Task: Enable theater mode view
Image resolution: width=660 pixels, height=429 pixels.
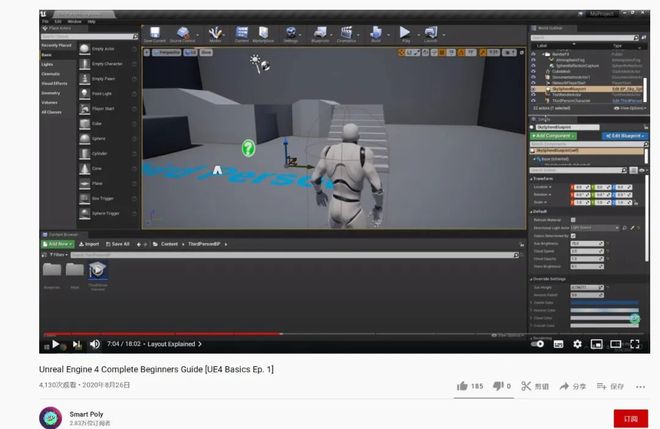Action: (615, 344)
